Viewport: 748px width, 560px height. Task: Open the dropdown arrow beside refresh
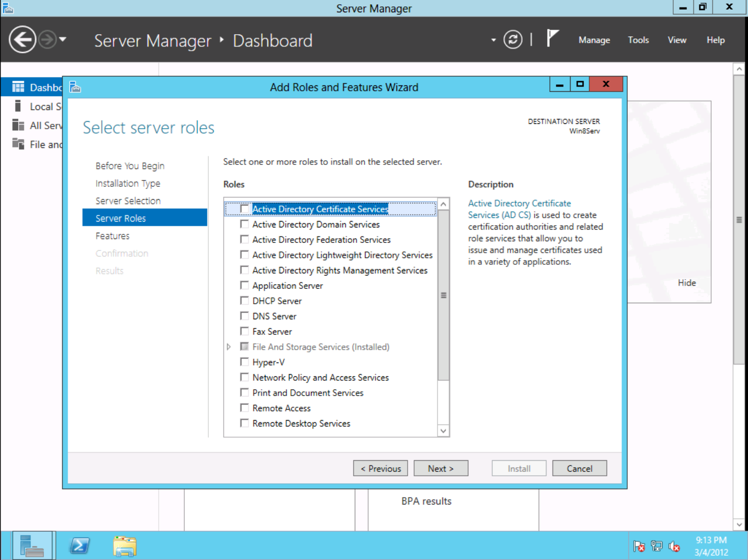(x=493, y=40)
